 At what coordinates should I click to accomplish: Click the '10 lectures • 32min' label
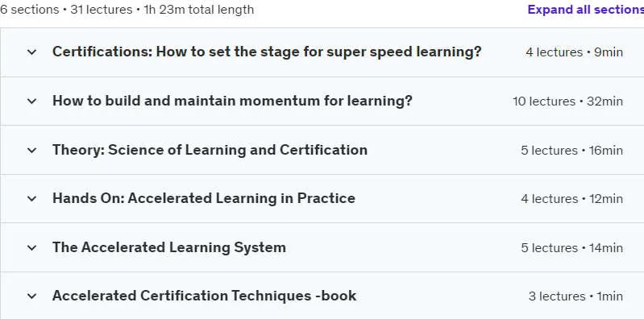pyautogui.click(x=567, y=101)
